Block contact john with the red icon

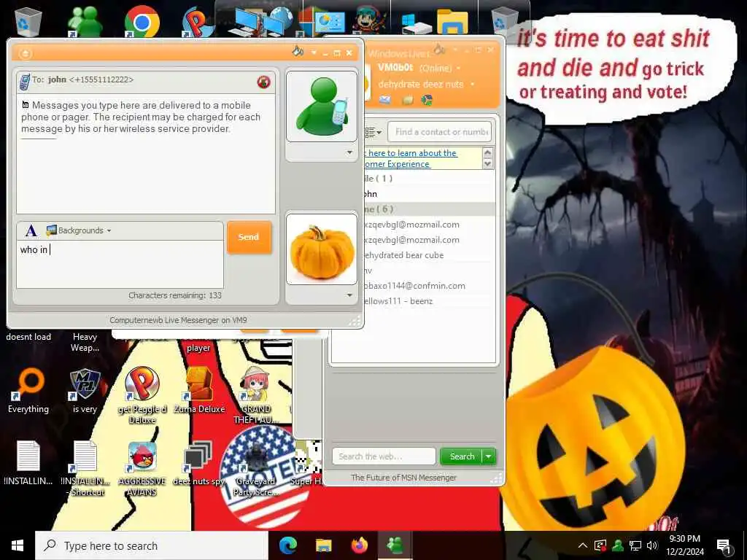pos(263,82)
